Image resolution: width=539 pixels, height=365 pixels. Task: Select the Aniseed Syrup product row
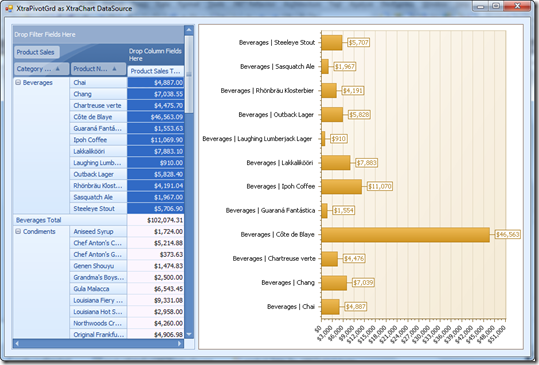(x=98, y=232)
